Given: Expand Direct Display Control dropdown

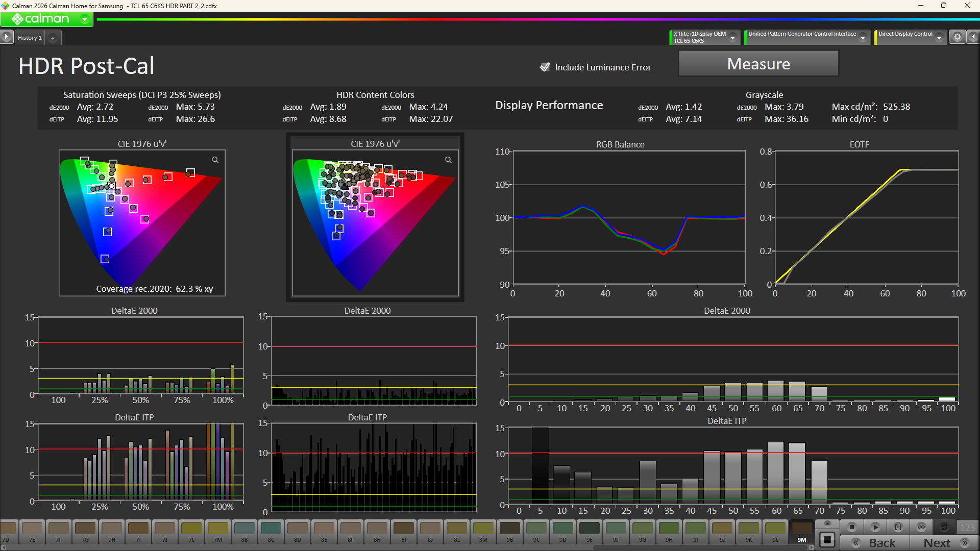Looking at the screenshot, I should pyautogui.click(x=939, y=38).
